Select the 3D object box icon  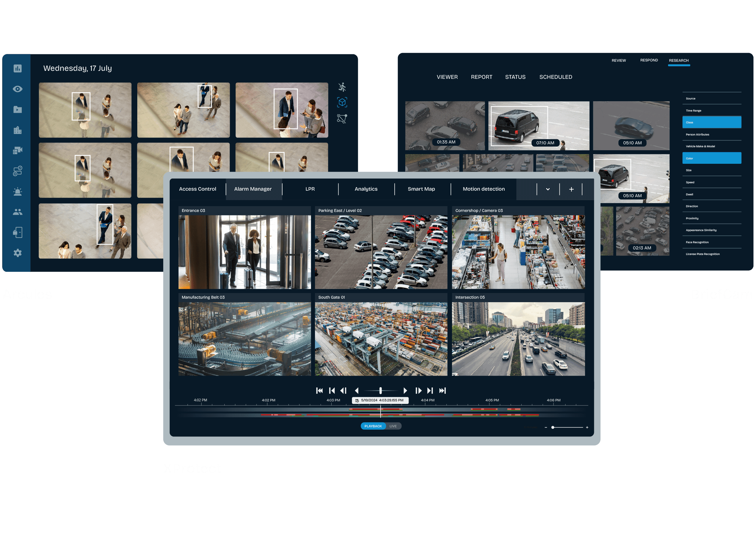[x=342, y=102]
